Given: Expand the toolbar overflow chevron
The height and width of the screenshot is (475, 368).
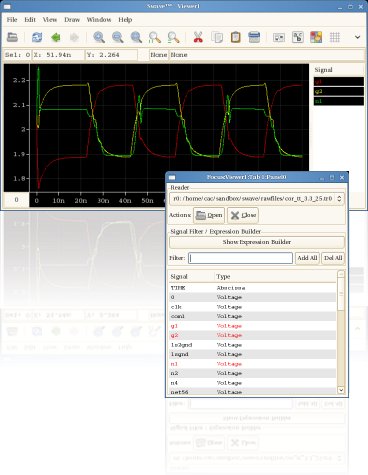Looking at the screenshot, I should [357, 37].
